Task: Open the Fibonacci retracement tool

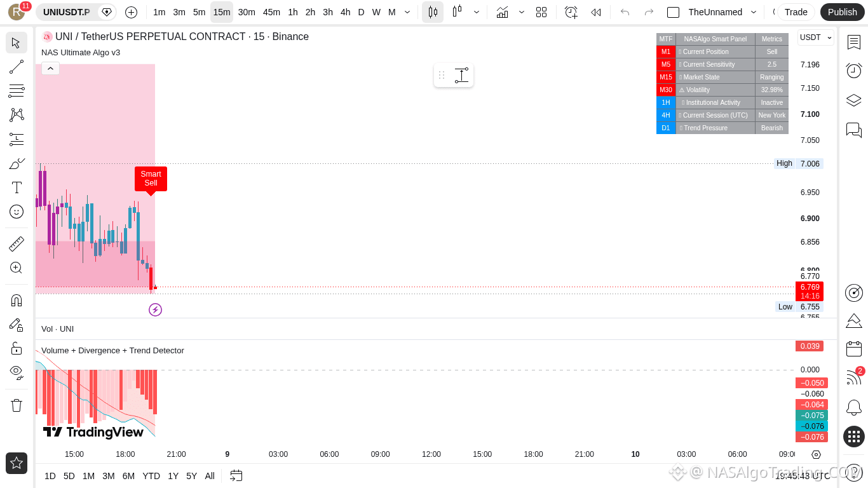Action: 17,91
